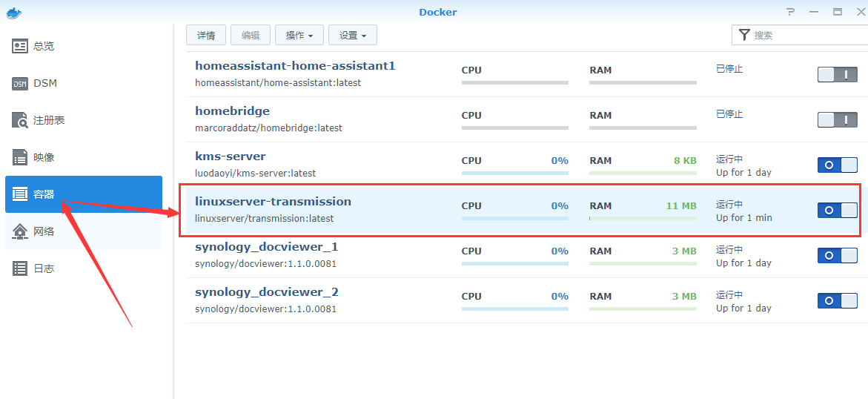868x399 pixels.
Task: View the 日志 log section
Action: coord(84,268)
